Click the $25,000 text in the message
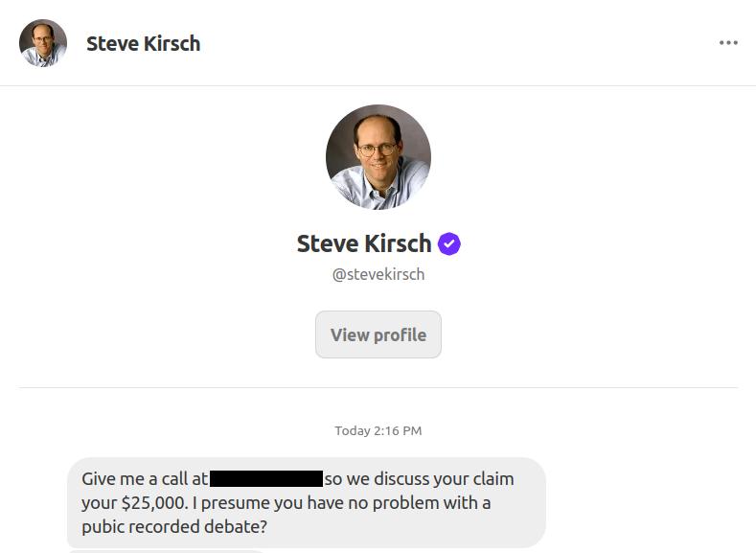Image resolution: width=756 pixels, height=553 pixels. [153, 502]
